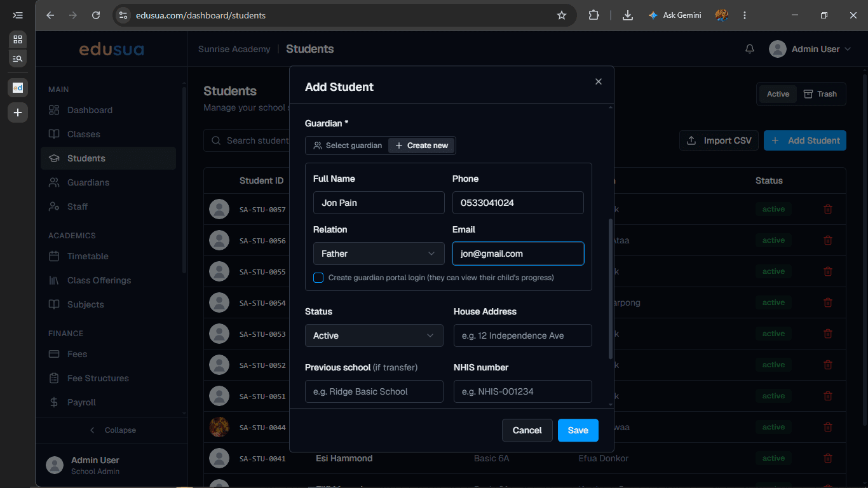Viewport: 868px width, 488px height.
Task: Click the Status column header
Action: point(769,180)
